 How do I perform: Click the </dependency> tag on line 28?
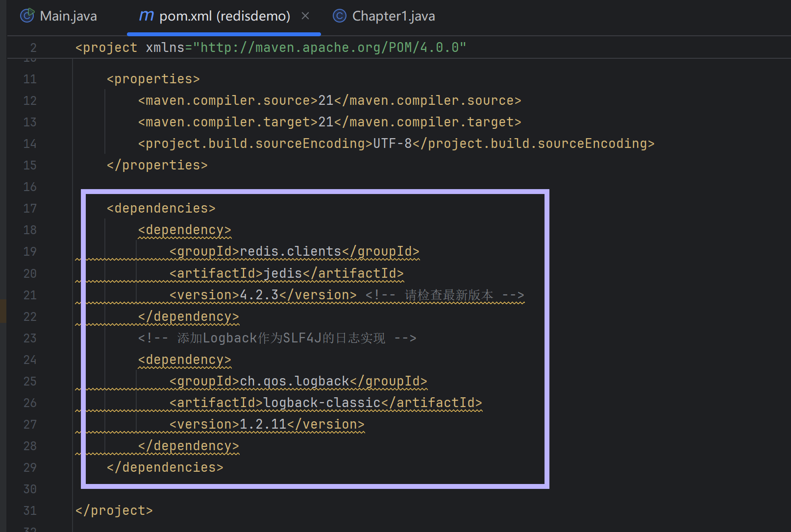[x=189, y=446]
